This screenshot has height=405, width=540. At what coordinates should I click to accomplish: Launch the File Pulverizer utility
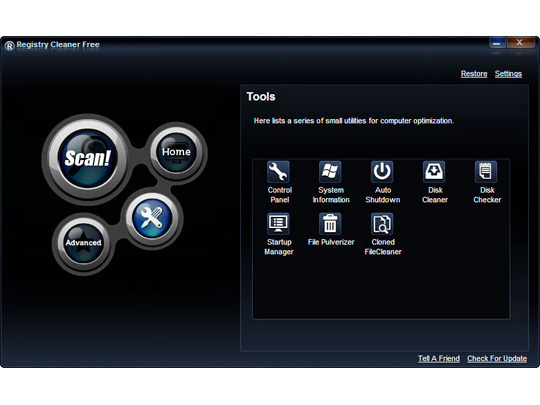pos(331,230)
